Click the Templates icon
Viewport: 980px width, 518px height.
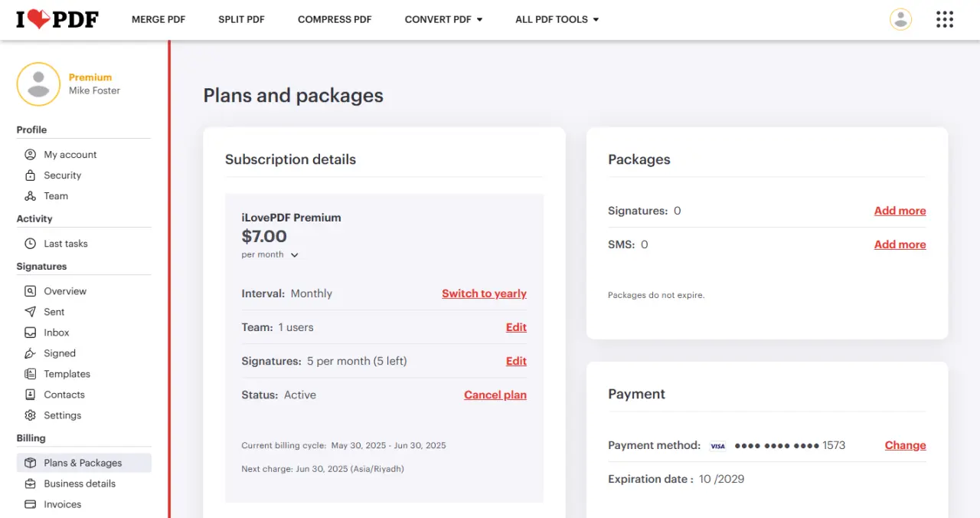[31, 374]
